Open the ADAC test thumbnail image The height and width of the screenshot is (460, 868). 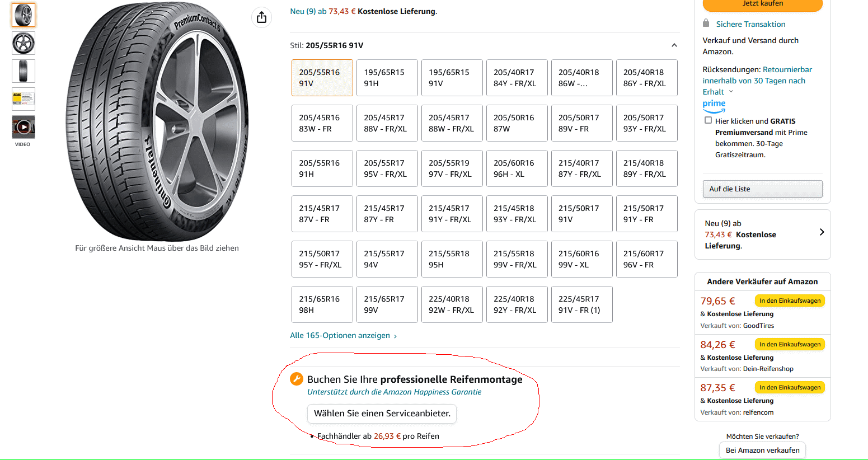[x=24, y=99]
